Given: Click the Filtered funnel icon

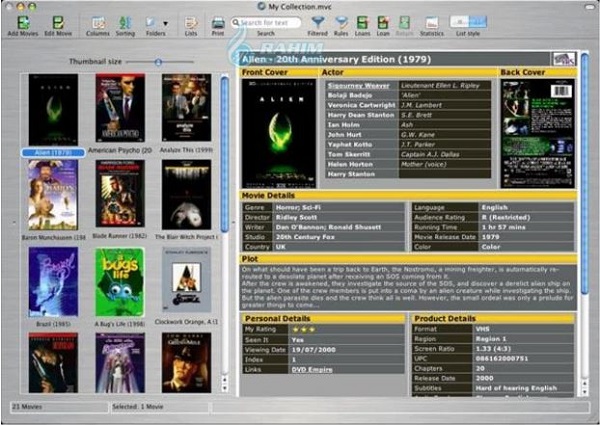Looking at the screenshot, I should (318, 22).
